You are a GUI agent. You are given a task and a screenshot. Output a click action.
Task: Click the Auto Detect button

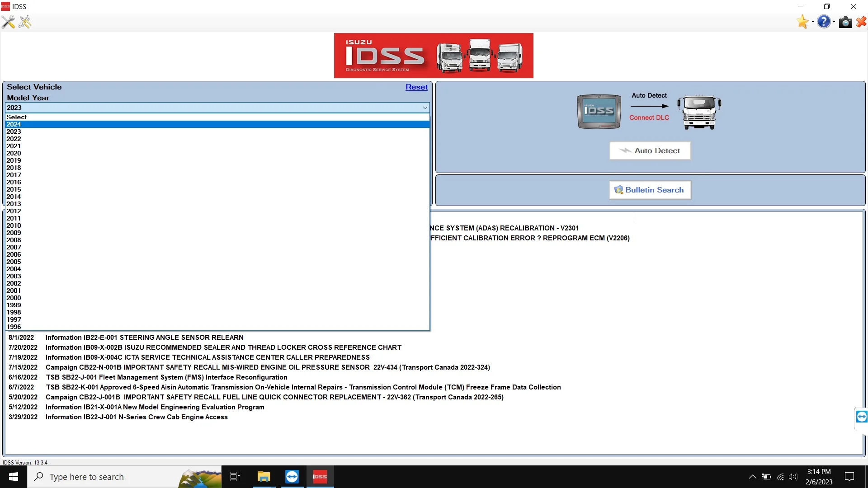click(x=650, y=150)
